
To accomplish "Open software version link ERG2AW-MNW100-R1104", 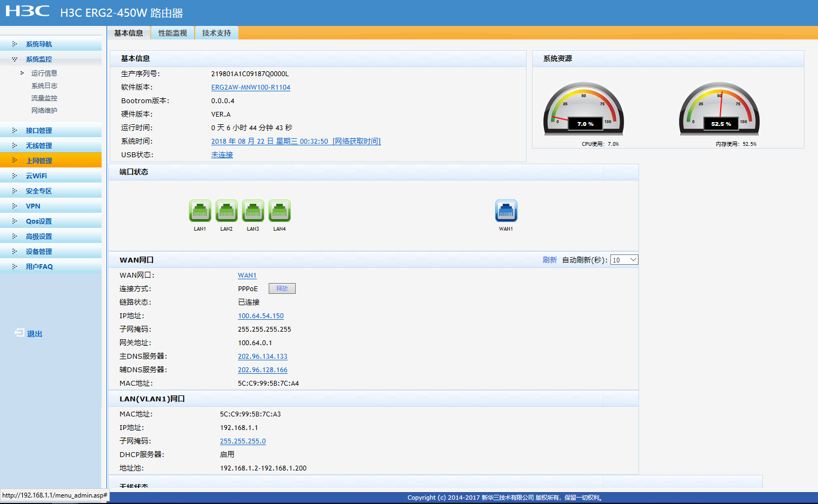I will 251,87.
